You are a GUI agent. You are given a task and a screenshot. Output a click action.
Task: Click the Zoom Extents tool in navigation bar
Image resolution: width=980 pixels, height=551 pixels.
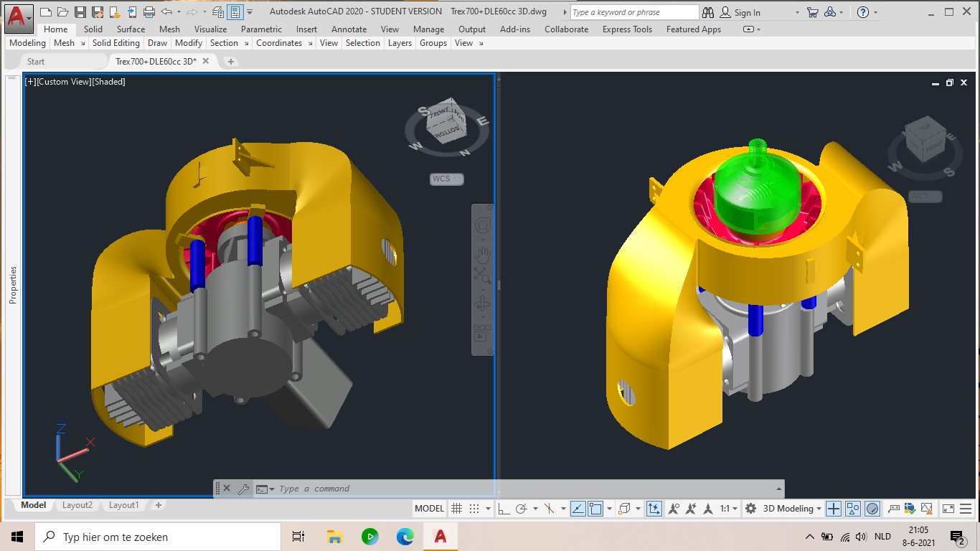[483, 275]
